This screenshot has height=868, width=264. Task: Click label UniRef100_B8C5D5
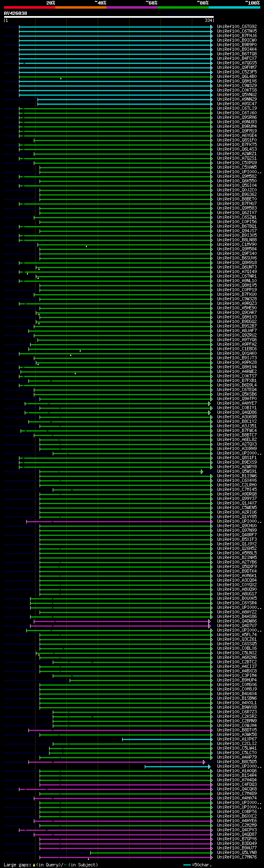[237, 762]
